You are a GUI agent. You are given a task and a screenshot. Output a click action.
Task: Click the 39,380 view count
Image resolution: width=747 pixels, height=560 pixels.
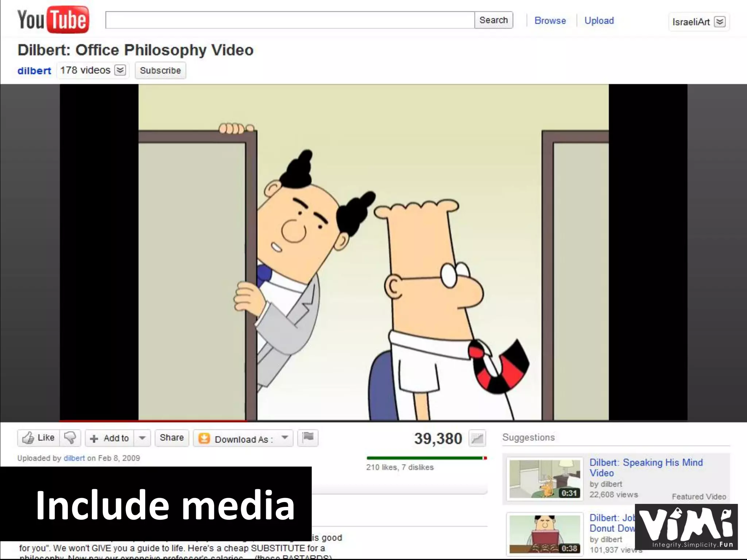[x=438, y=439]
